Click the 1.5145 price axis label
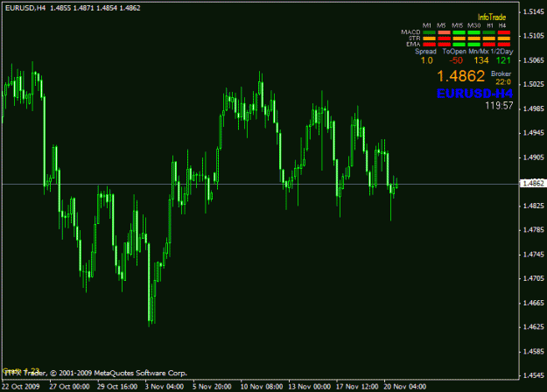The width and height of the screenshot is (547, 392). pyautogui.click(x=534, y=12)
